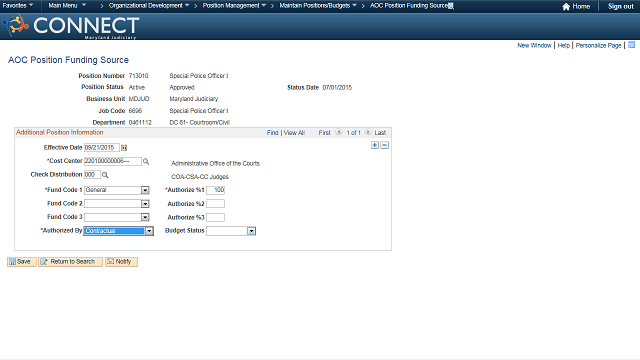The image size is (640, 360).
Task: Look up Check Distribution with magnifier icon
Action: [x=105, y=175]
